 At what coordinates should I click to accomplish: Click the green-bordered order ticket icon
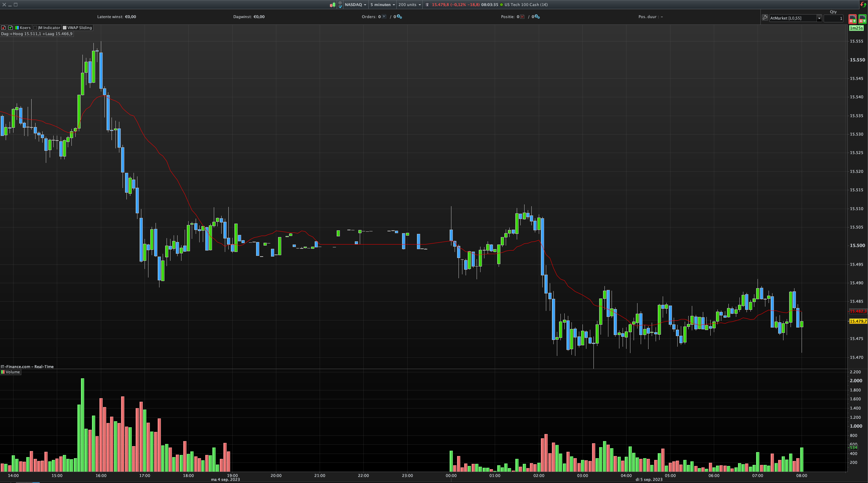pyautogui.click(x=862, y=18)
